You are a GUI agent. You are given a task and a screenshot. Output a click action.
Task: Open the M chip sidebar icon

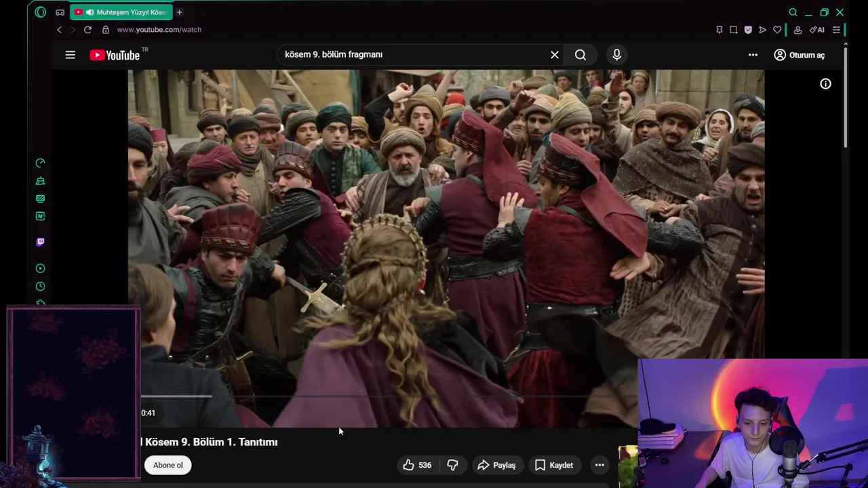point(40,216)
